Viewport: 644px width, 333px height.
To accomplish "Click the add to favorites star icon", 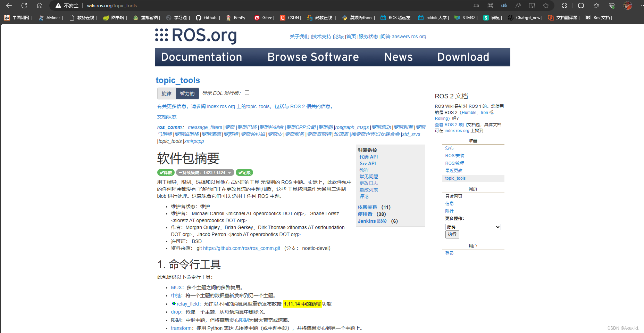I will point(546,6).
